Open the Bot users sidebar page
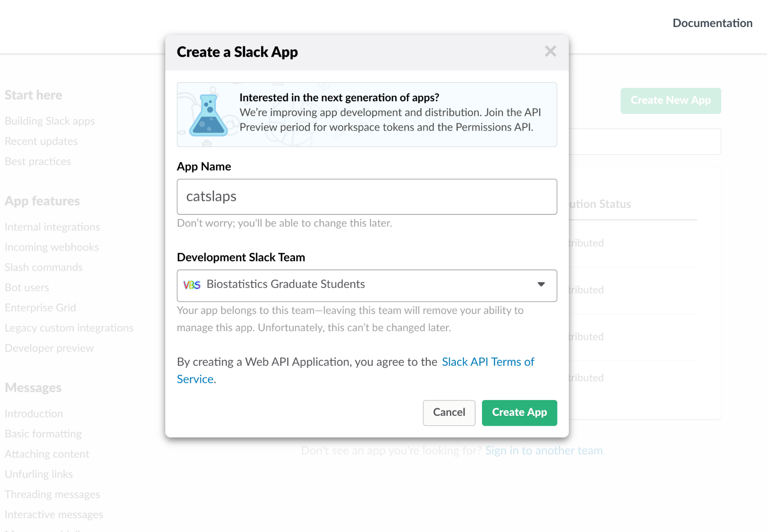Viewport: 767px width, 532px height. 27,288
